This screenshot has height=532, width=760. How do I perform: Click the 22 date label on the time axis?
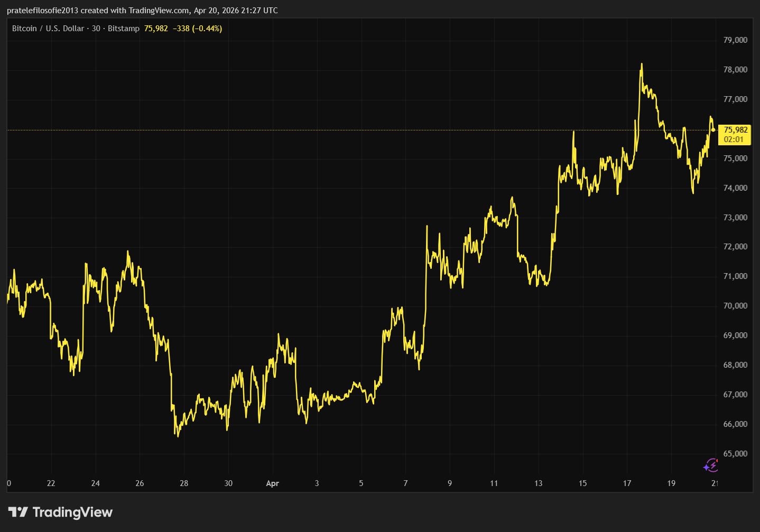pyautogui.click(x=51, y=483)
